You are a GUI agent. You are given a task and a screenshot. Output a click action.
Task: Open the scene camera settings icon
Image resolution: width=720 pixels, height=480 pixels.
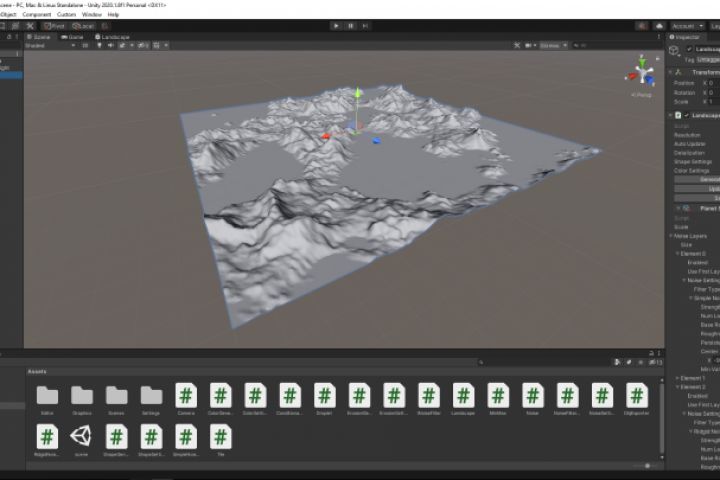pos(530,45)
